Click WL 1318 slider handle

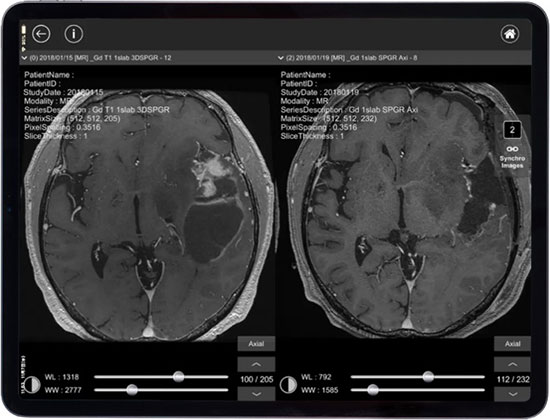(x=179, y=377)
